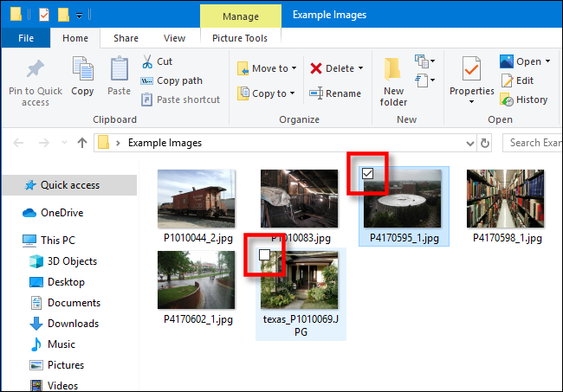Click the Paste clipboard icon

(119, 71)
